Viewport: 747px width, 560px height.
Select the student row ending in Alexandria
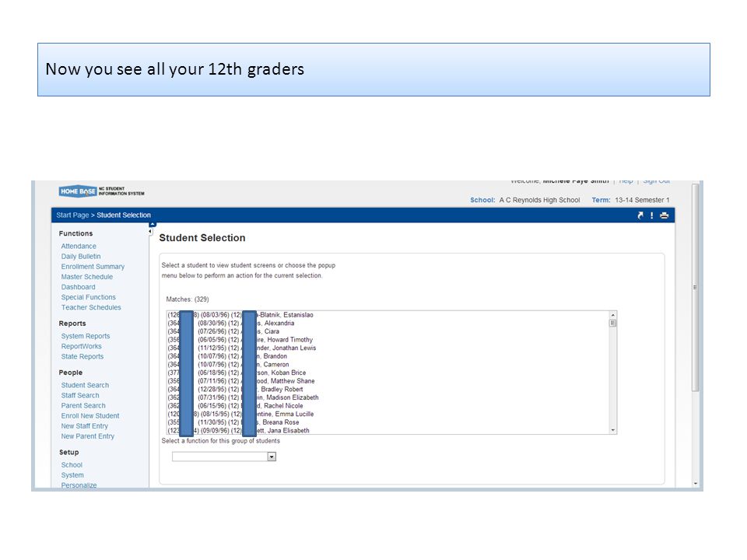[388, 324]
